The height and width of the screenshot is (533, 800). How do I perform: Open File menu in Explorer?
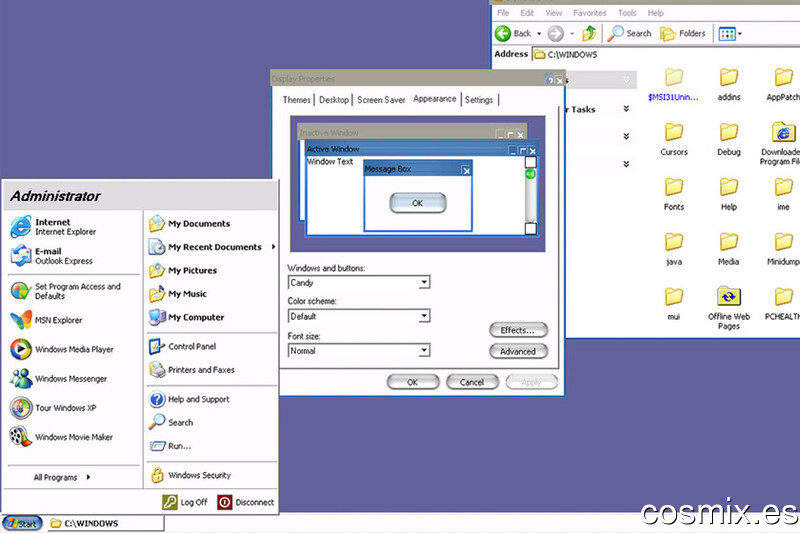(503, 13)
